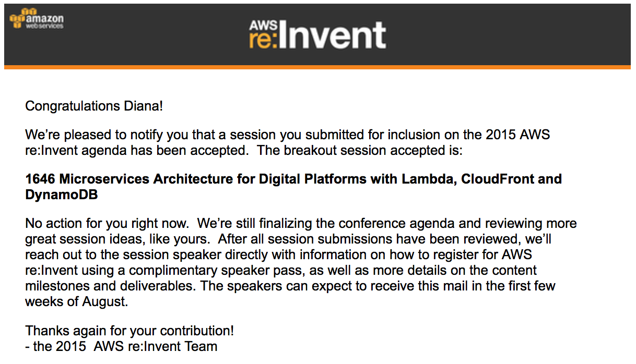Select the bold session title starting with 1646
The image size is (636, 364).
point(293,187)
